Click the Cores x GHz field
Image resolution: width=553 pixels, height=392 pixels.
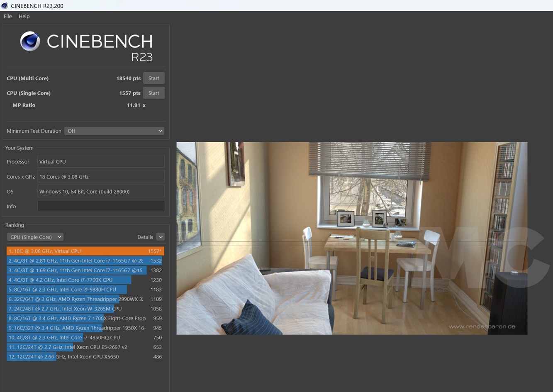click(101, 176)
